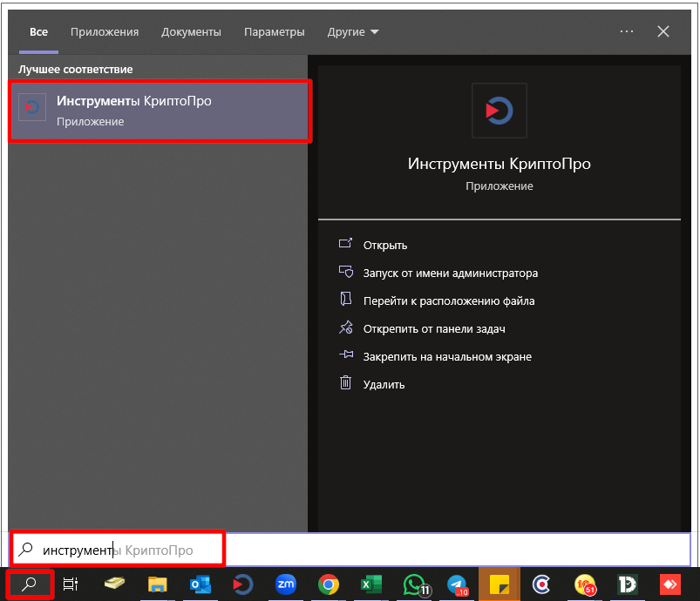The width and height of the screenshot is (700, 601).
Task: Click the taskbar search magnifier icon
Action: coord(30,584)
